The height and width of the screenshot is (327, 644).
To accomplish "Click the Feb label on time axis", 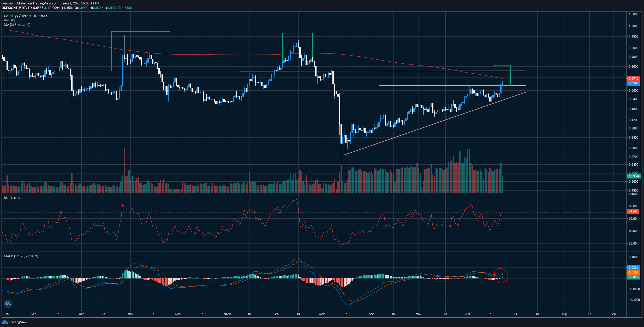I will (276, 314).
